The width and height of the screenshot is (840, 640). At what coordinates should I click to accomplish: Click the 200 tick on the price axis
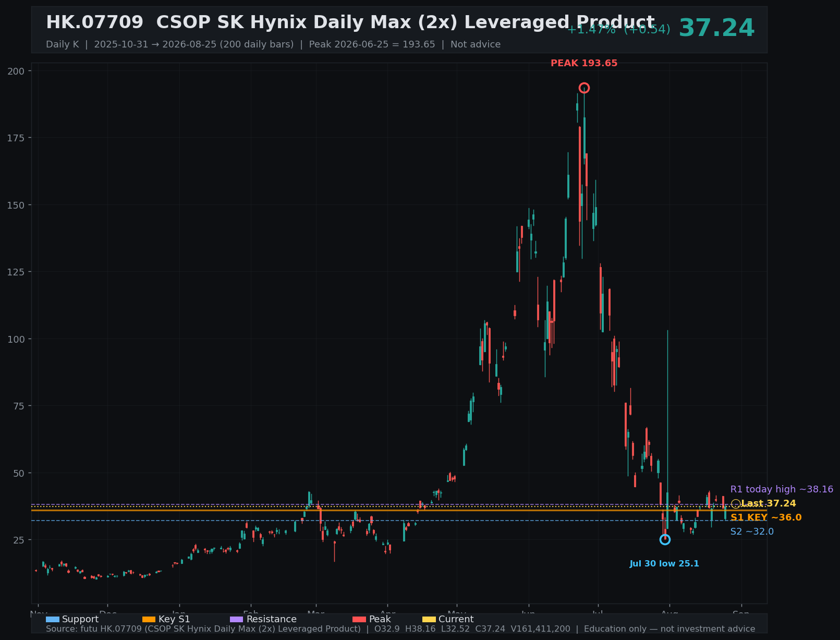pyautogui.click(x=17, y=71)
